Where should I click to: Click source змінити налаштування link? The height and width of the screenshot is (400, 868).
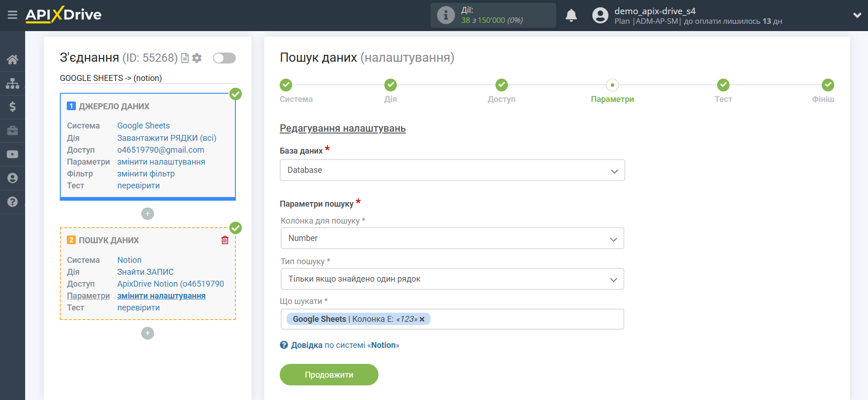click(161, 162)
